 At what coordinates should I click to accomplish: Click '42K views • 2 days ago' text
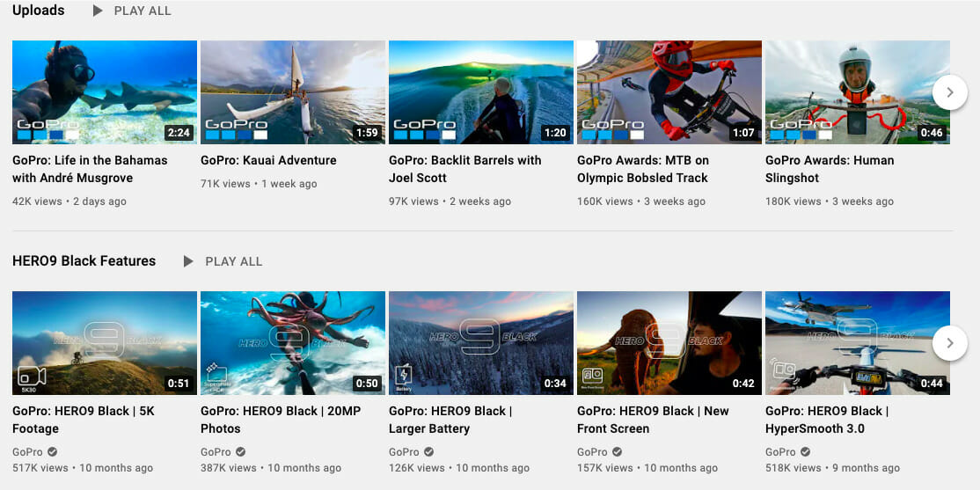pos(69,201)
